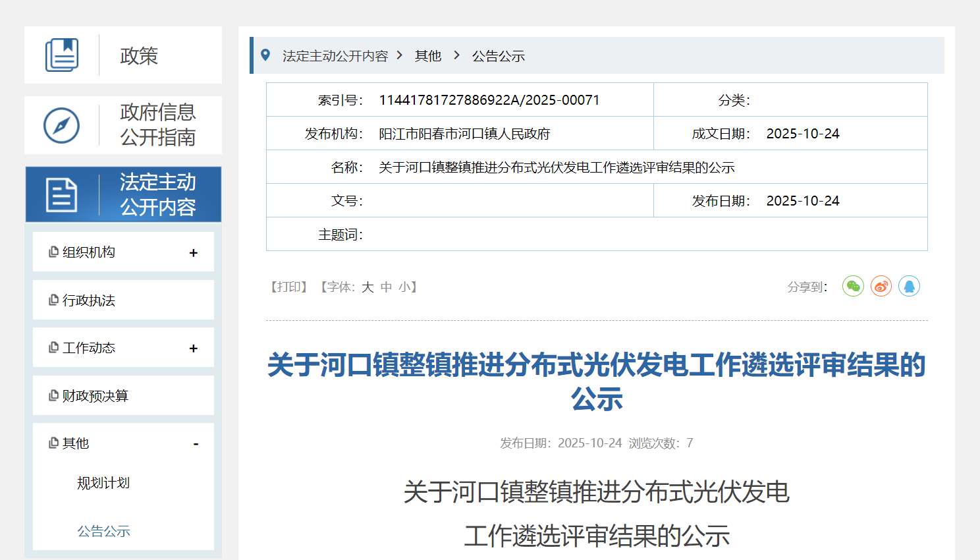Click the 政策 document icon
980x560 pixels.
(x=62, y=55)
